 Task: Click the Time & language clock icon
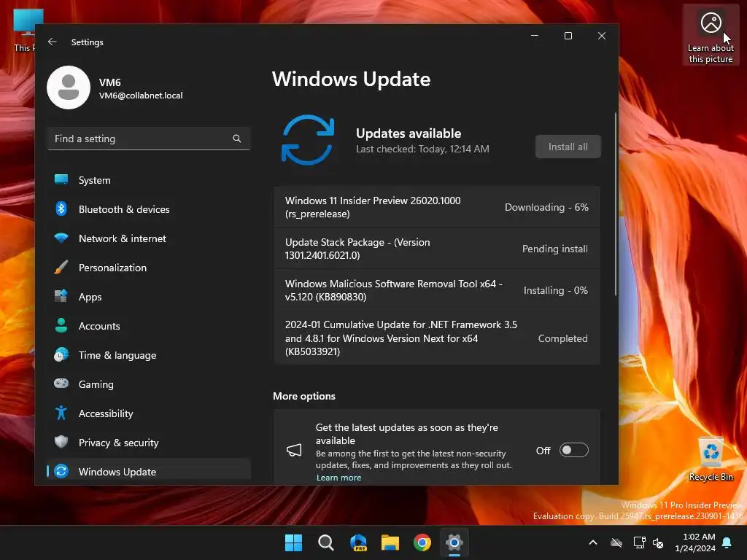[61, 355]
